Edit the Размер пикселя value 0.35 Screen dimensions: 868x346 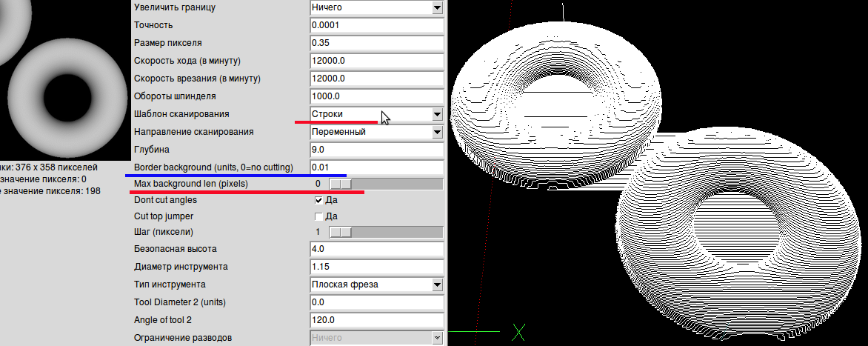(x=377, y=43)
